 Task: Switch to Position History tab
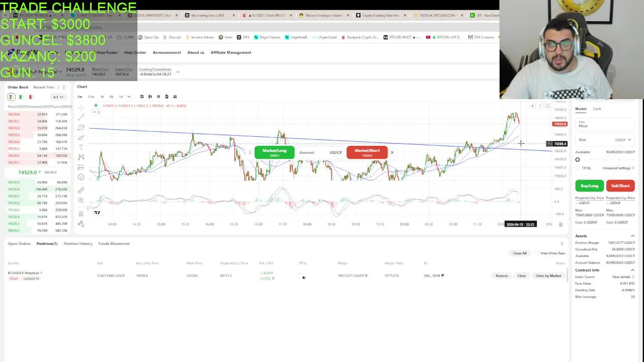(78, 244)
